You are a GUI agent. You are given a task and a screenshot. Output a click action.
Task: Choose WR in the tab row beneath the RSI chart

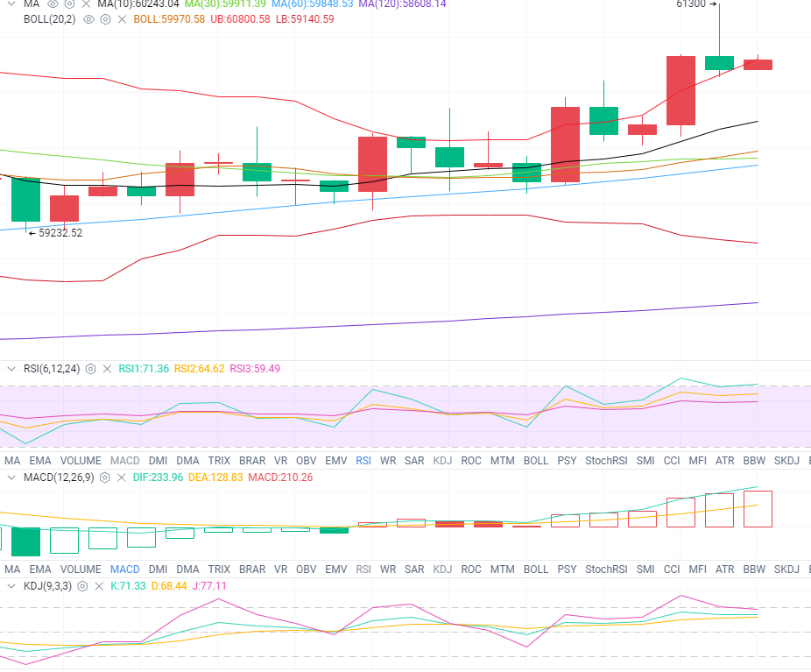(388, 461)
